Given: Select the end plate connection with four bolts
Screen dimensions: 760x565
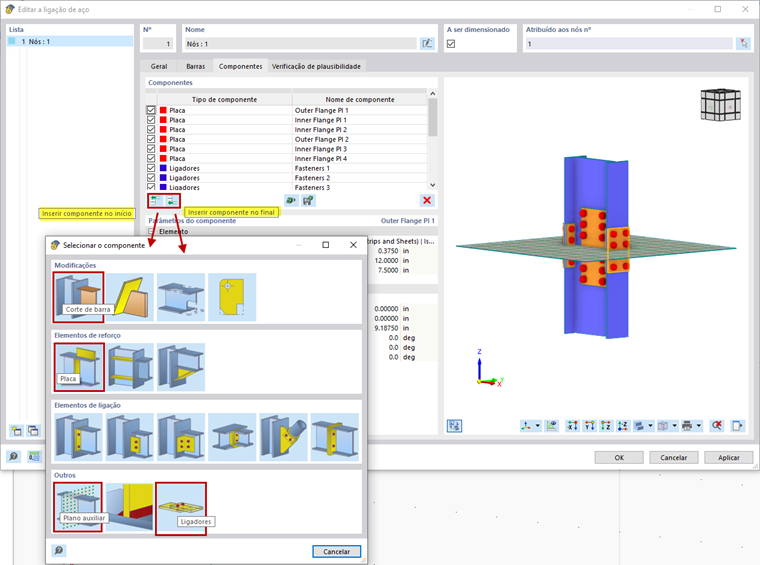Looking at the screenshot, I should coord(181,437).
